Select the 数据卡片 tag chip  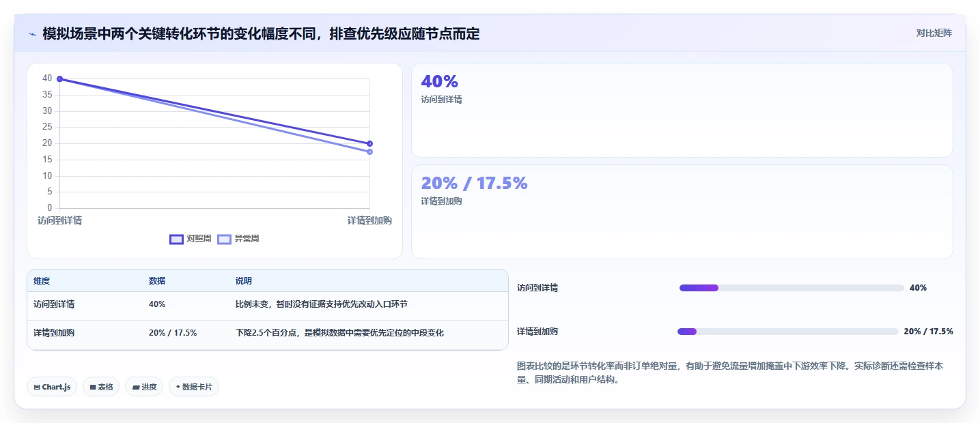(x=194, y=387)
